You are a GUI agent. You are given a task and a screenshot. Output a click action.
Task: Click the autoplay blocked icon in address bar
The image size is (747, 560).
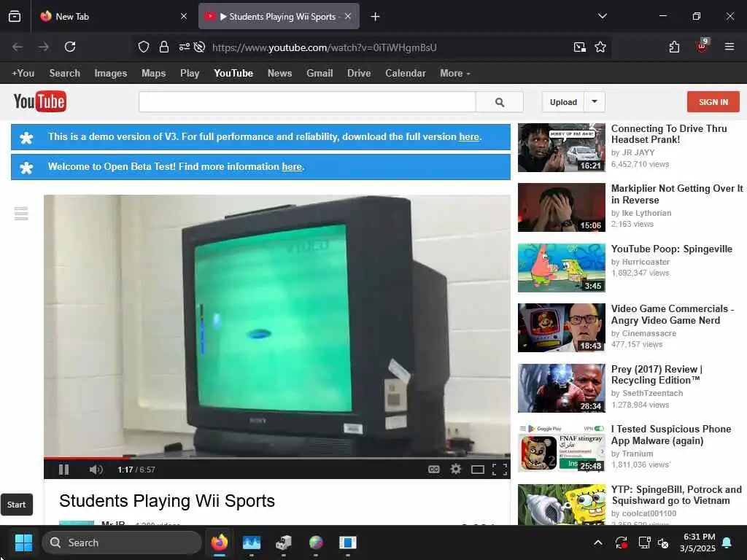pyautogui.click(x=200, y=47)
